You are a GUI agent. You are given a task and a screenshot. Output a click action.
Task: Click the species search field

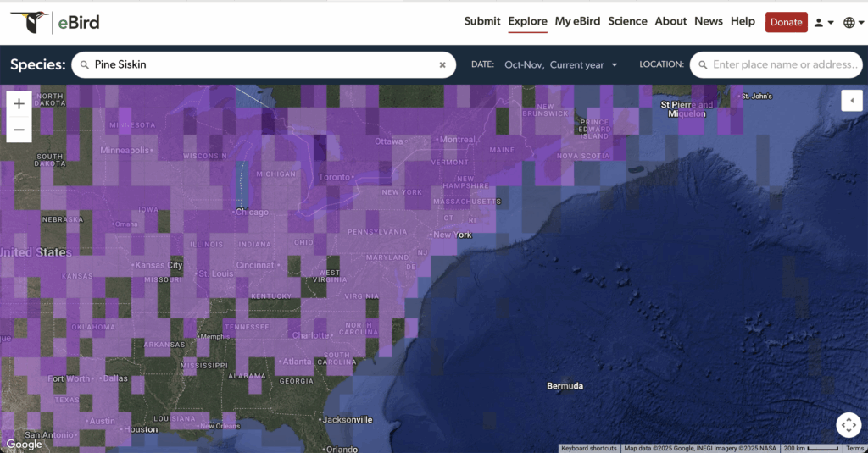point(263,64)
